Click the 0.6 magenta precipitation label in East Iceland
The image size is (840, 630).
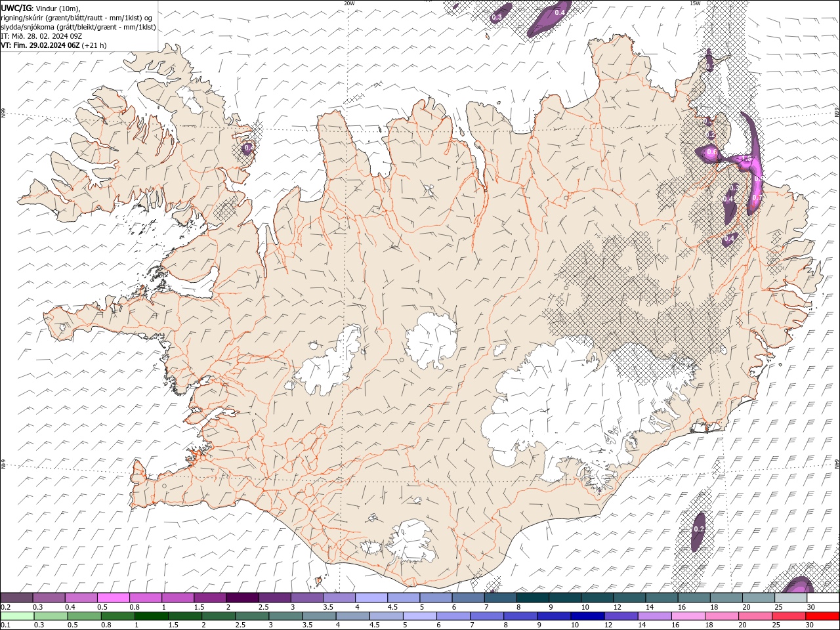point(711,152)
